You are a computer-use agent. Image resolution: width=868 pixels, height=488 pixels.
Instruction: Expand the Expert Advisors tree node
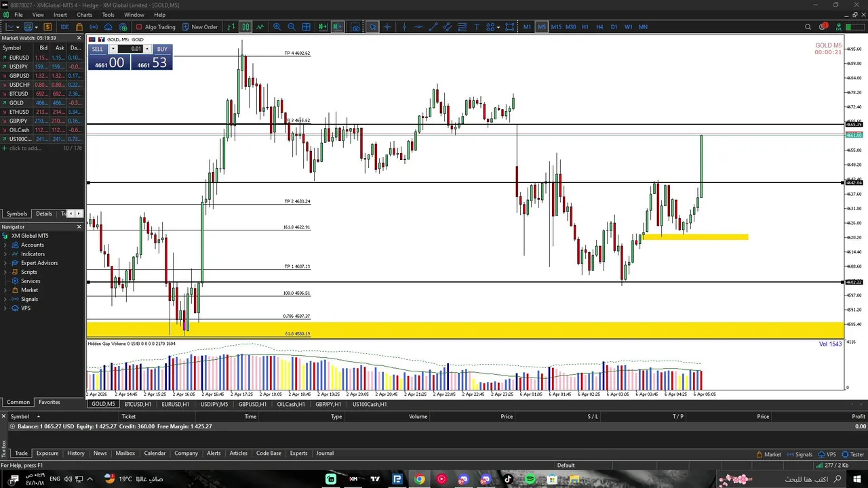5,263
